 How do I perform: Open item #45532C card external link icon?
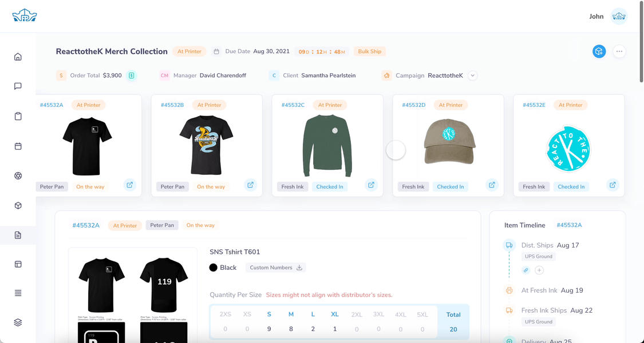(371, 185)
